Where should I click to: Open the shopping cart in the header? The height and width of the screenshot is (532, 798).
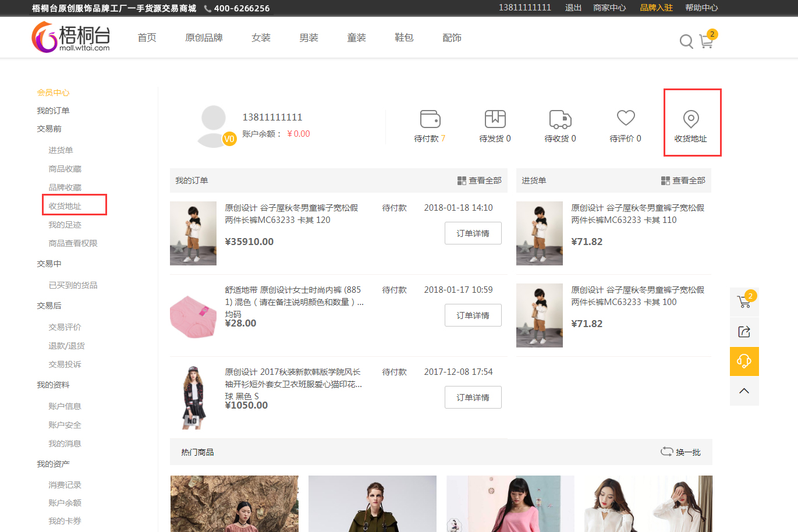(706, 41)
